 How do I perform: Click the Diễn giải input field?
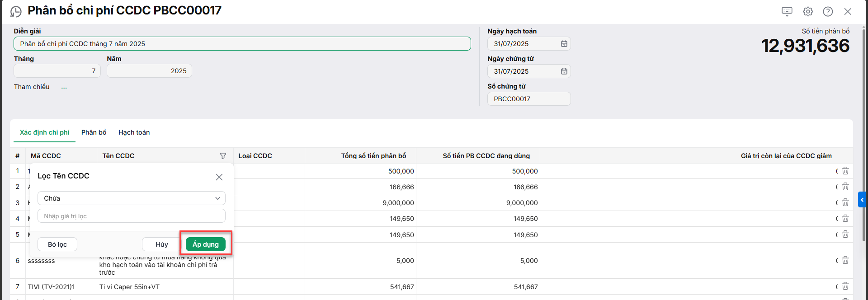click(242, 44)
